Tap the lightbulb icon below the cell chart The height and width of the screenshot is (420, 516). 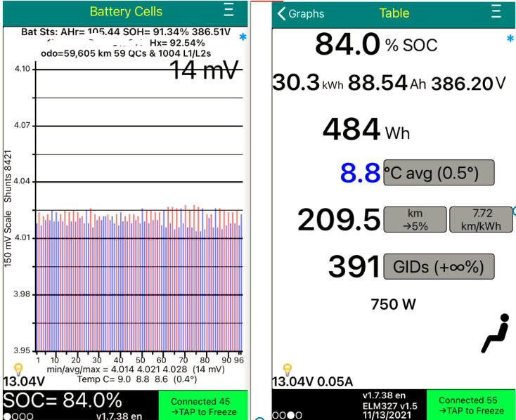18,368
